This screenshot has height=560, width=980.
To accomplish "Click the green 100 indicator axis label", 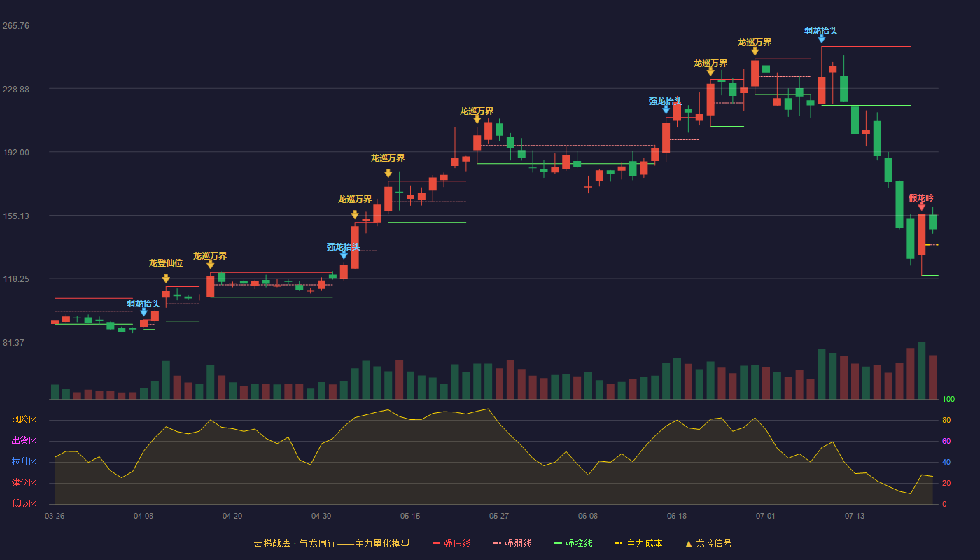I will [x=948, y=400].
